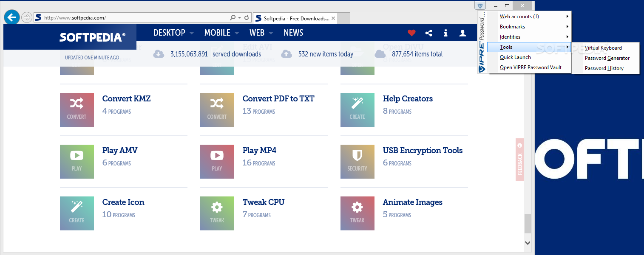The width and height of the screenshot is (644, 255).
Task: Click the vertical scrollbar thumb
Action: click(528, 224)
